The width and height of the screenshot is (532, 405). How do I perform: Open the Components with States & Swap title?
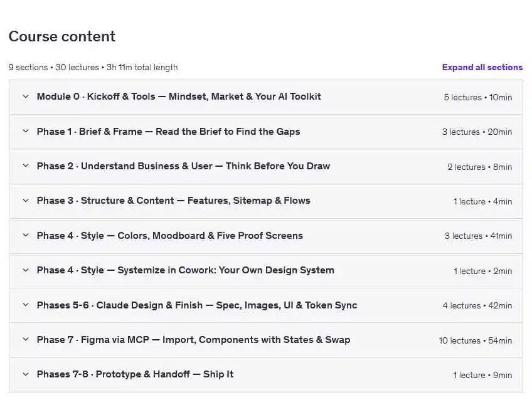(x=193, y=340)
